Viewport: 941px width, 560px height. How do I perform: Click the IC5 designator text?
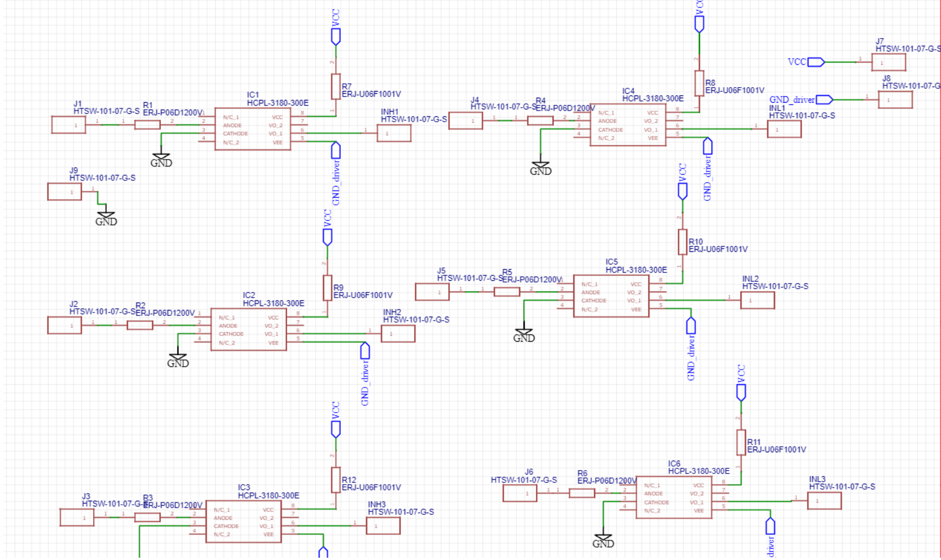612,261
